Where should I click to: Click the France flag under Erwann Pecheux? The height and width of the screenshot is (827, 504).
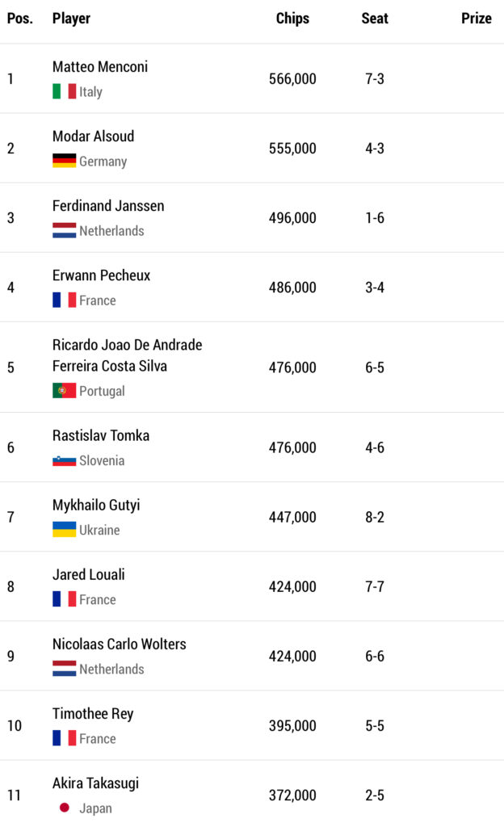65,300
